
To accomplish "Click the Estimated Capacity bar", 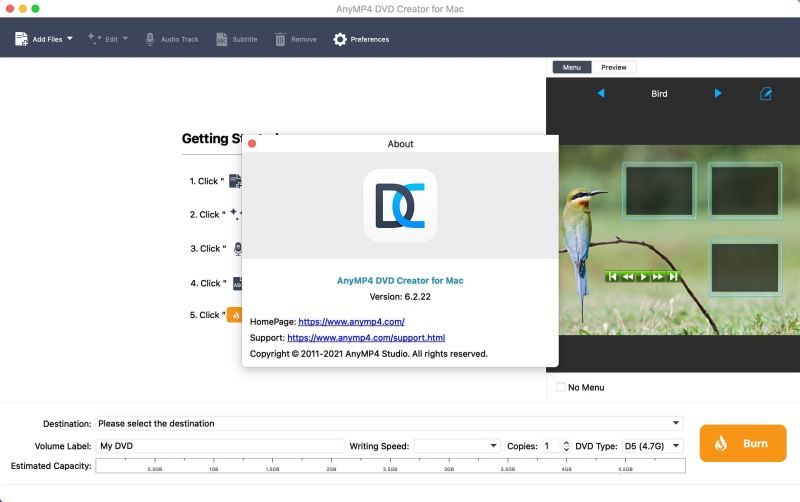I will pos(390,466).
